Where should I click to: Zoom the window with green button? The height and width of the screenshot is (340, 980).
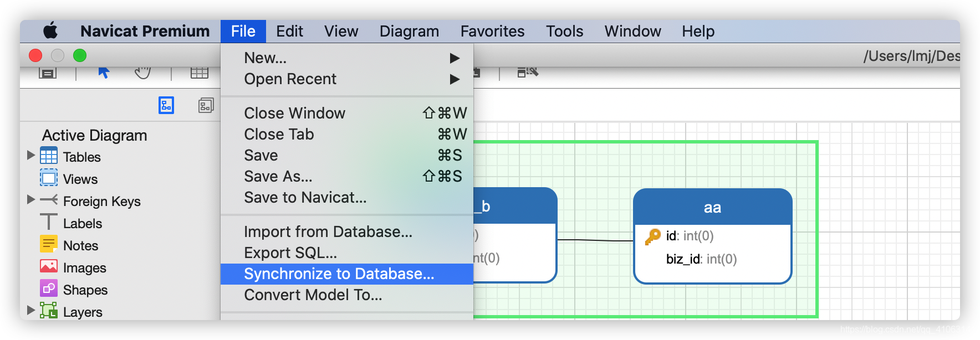point(80,55)
